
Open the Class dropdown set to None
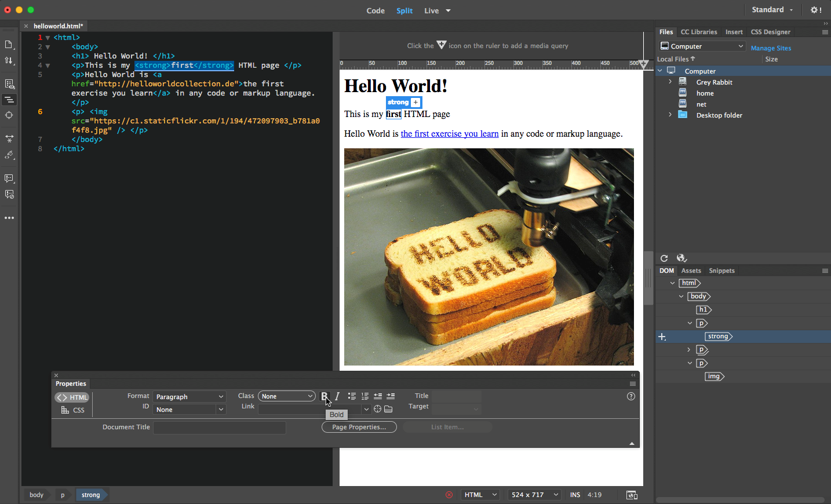tap(286, 396)
